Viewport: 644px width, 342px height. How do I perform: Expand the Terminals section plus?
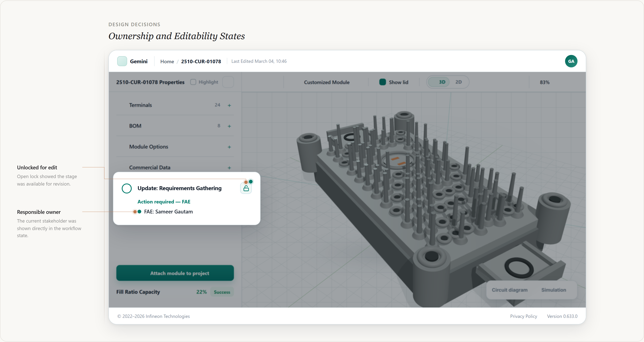click(x=229, y=105)
